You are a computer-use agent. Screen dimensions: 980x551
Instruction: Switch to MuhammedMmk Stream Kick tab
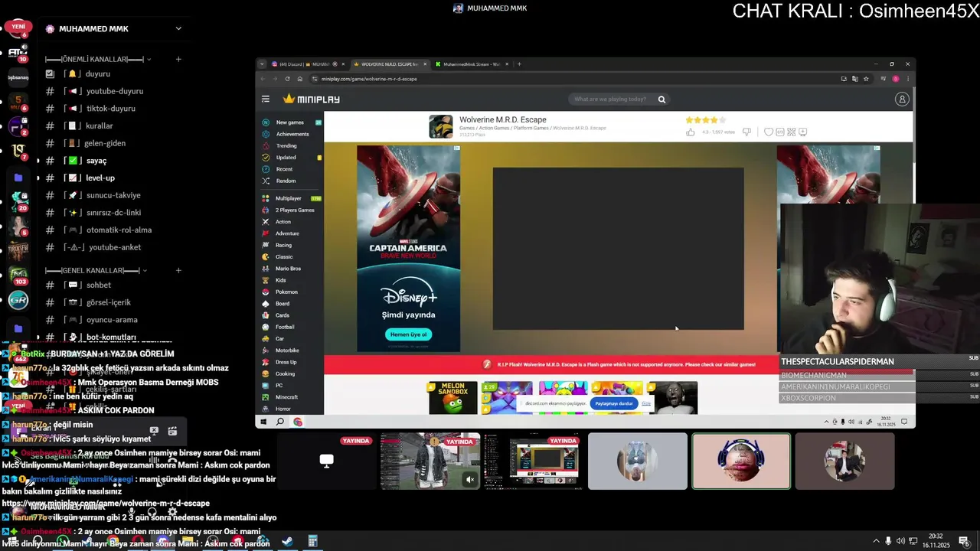click(x=470, y=64)
